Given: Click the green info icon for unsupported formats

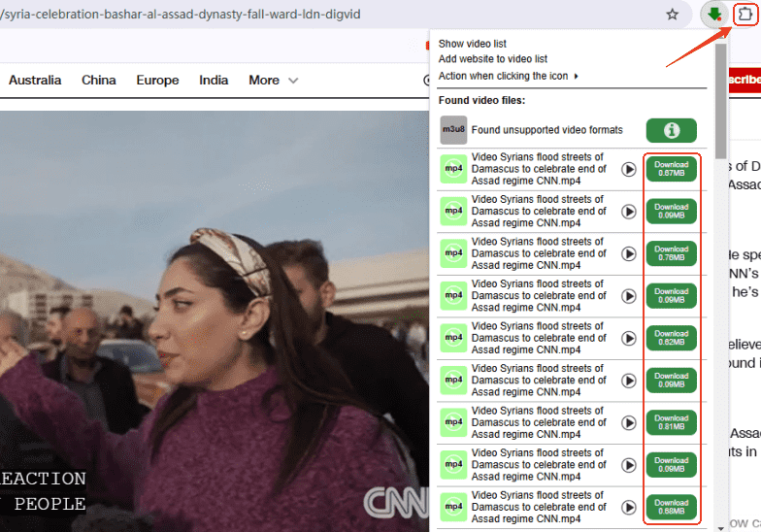Looking at the screenshot, I should click(671, 130).
